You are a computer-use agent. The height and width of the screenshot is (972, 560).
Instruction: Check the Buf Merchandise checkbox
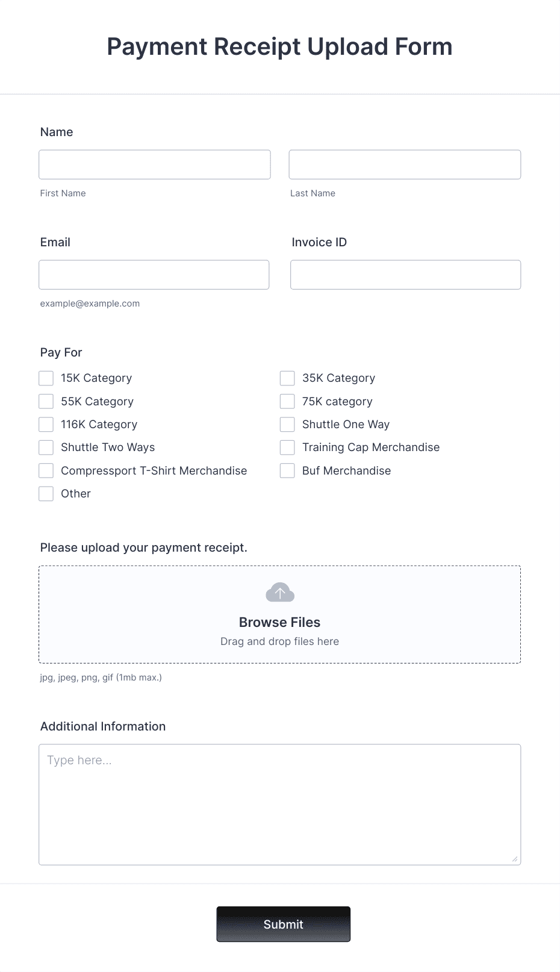(287, 470)
